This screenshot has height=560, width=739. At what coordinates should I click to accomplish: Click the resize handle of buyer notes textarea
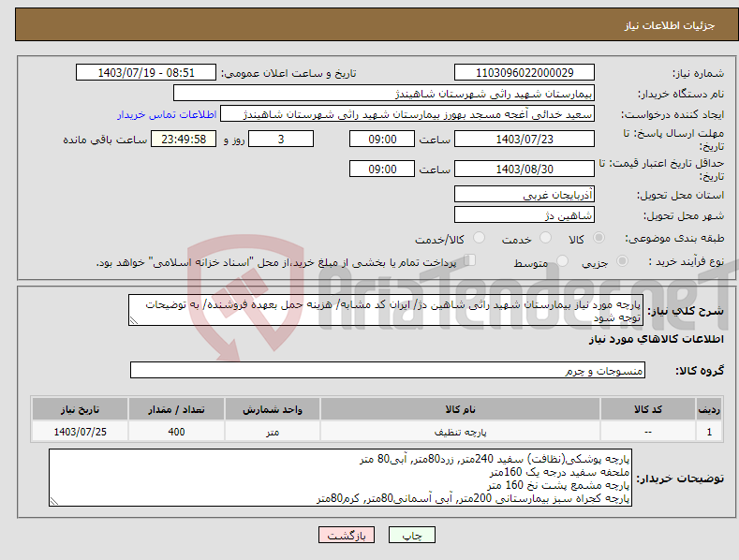(54, 502)
